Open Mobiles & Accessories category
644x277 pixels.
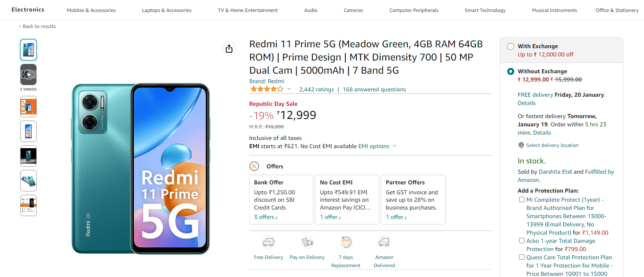[91, 10]
